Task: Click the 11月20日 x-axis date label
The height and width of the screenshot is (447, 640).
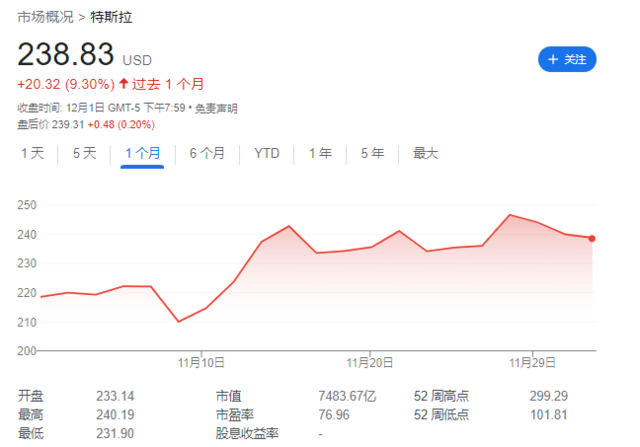Action: coord(370,362)
